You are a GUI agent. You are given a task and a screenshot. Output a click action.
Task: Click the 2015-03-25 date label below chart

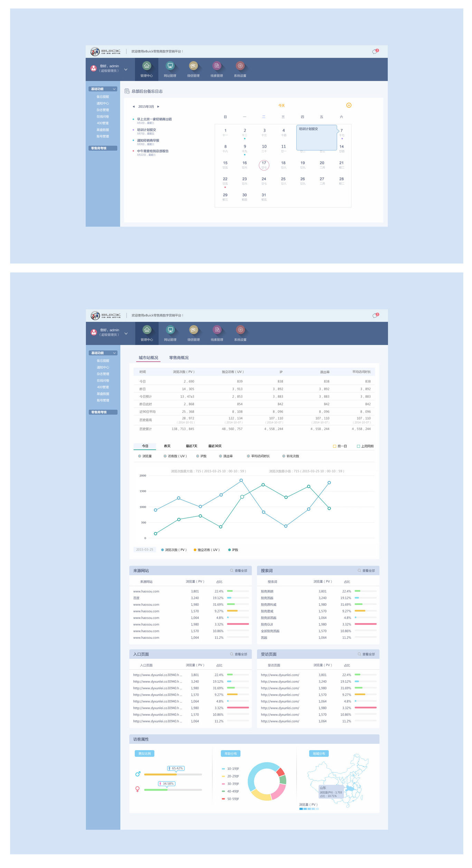[x=144, y=550]
